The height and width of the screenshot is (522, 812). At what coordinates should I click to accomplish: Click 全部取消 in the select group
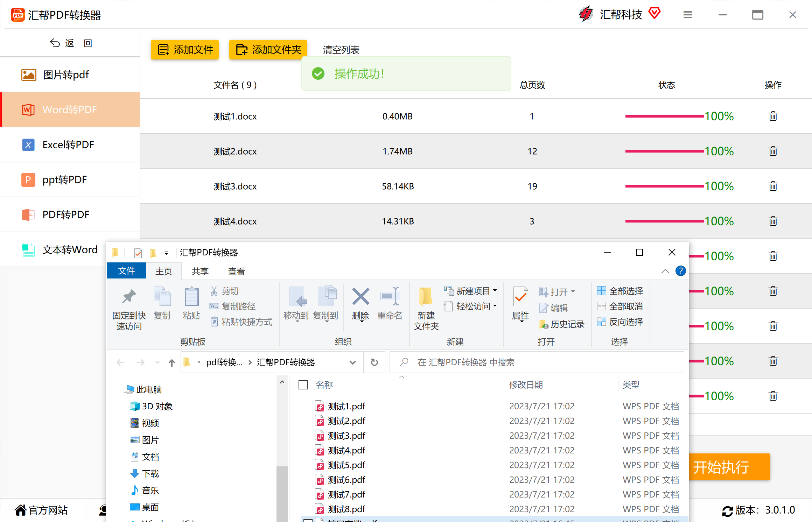620,306
